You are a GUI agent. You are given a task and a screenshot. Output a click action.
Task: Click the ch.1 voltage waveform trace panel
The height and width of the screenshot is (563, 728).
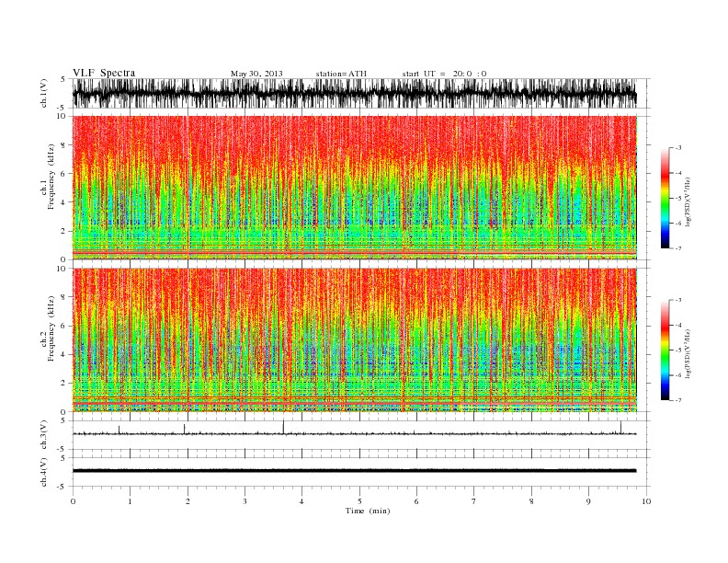point(354,93)
